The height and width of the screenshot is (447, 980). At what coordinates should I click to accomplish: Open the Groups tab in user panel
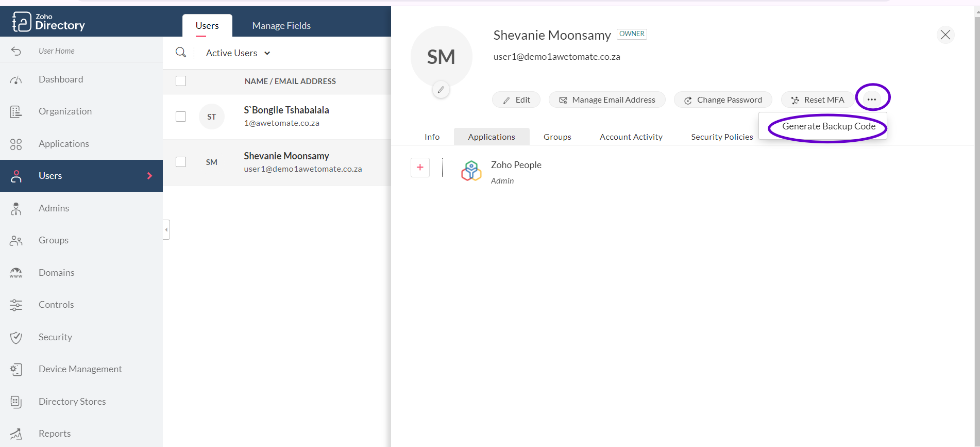point(557,137)
